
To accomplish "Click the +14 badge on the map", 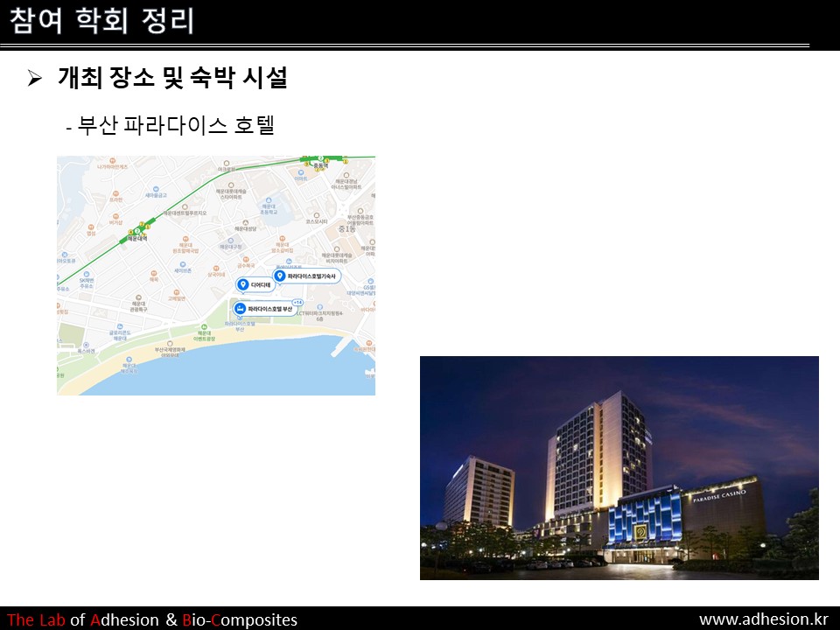I will [297, 303].
